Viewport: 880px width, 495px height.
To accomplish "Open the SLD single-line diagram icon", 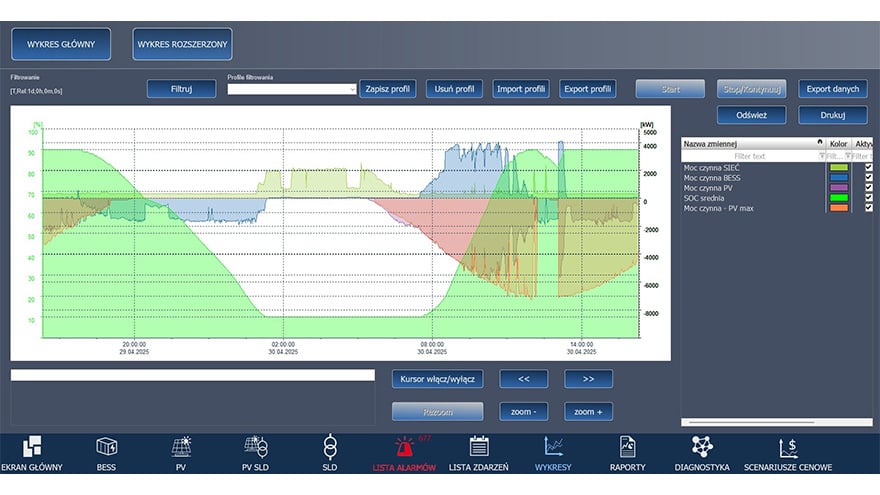I will pyautogui.click(x=330, y=446).
